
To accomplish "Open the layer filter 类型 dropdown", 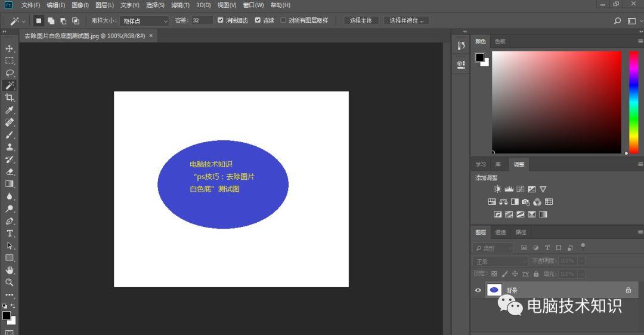I will (493, 248).
